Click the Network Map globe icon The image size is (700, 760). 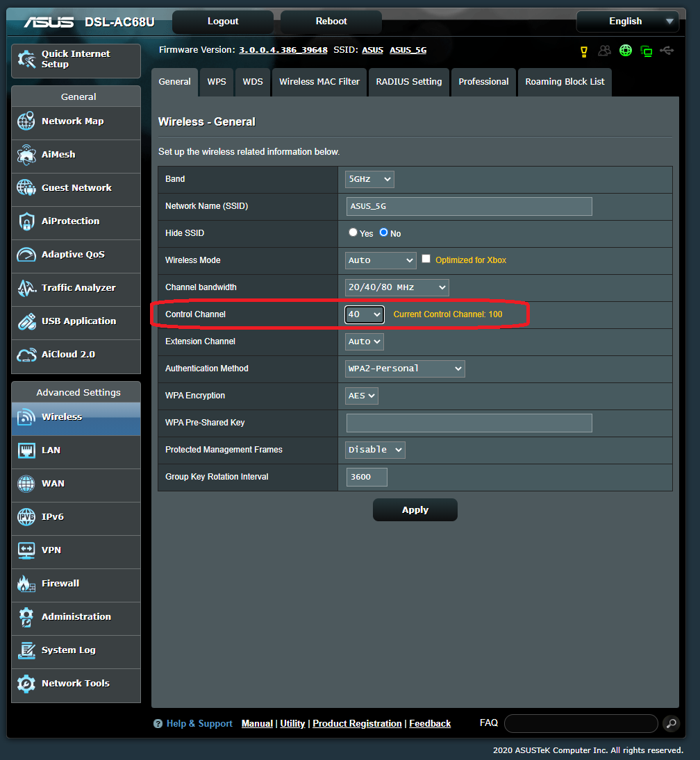click(26, 121)
